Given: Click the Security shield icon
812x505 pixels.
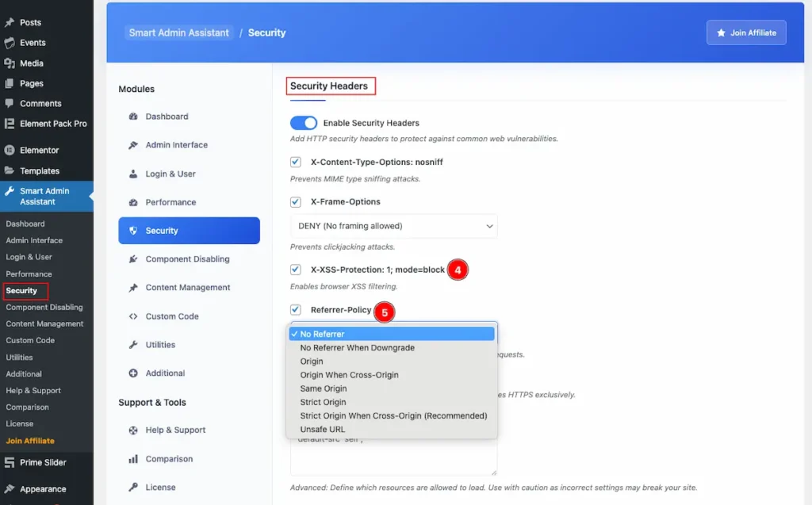Looking at the screenshot, I should (133, 231).
